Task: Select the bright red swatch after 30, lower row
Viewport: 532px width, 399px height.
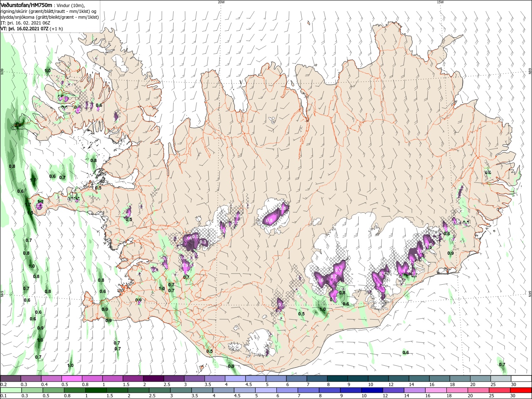Action: point(521,390)
